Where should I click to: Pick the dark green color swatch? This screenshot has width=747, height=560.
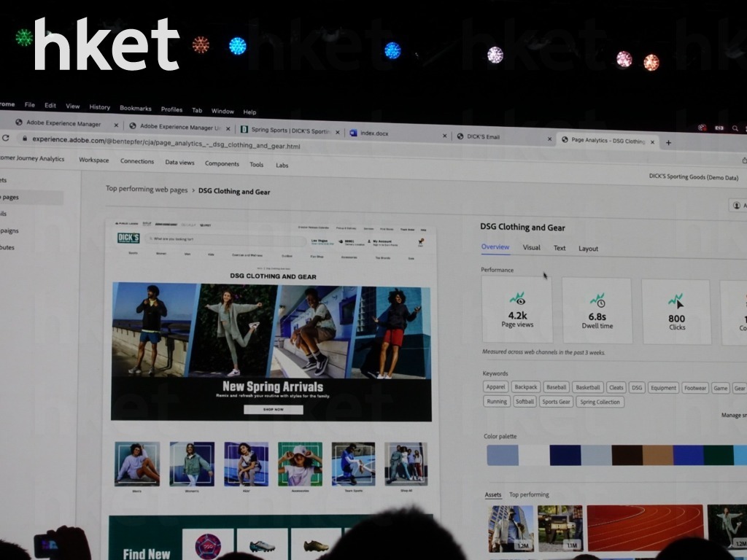(x=719, y=455)
